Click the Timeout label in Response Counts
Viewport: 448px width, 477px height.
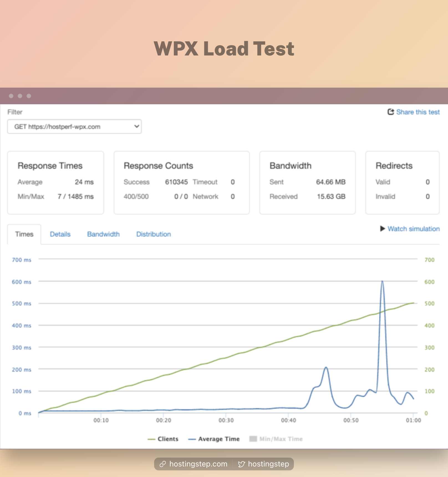tap(205, 182)
